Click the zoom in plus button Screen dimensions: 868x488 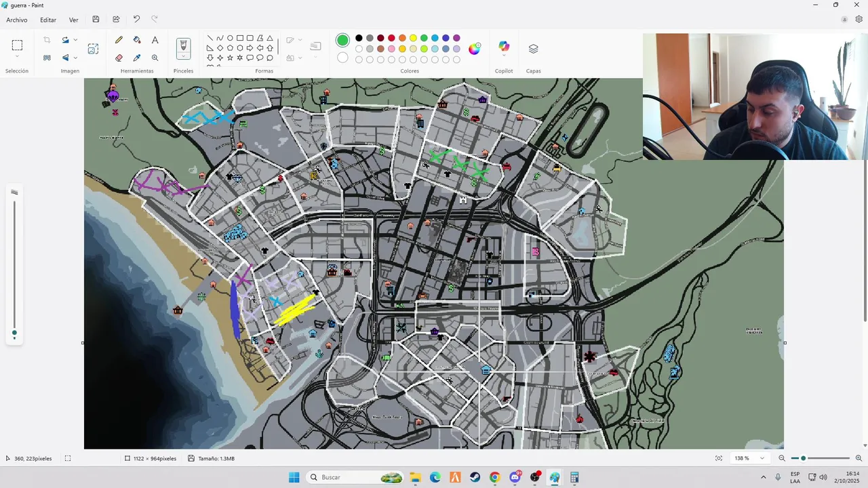[x=859, y=458]
